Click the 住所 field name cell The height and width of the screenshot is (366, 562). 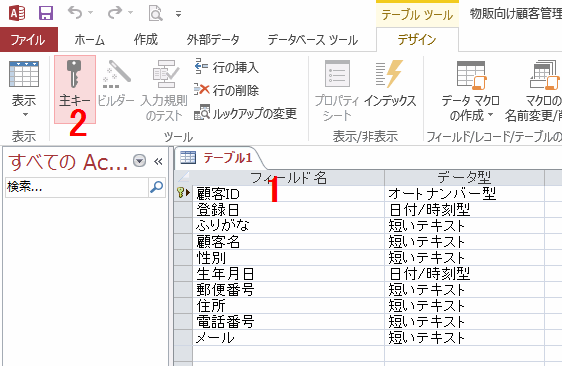289,306
